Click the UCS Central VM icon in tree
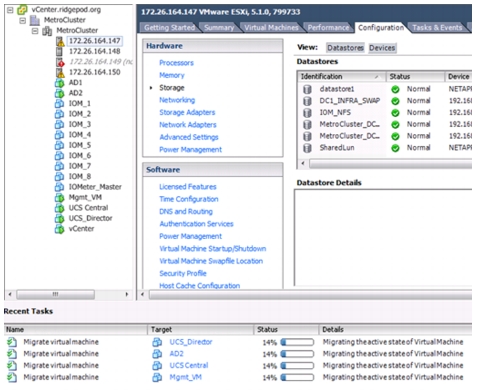The width and height of the screenshot is (491, 391). (59, 208)
